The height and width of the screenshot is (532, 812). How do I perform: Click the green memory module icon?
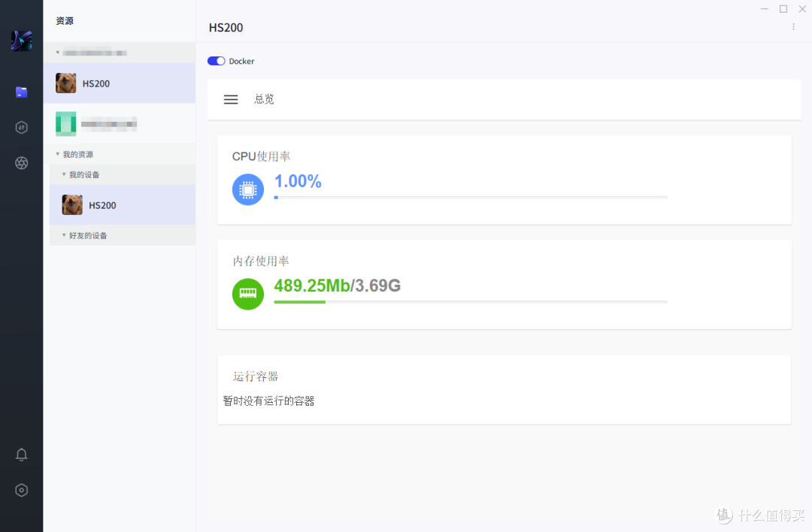click(x=248, y=294)
